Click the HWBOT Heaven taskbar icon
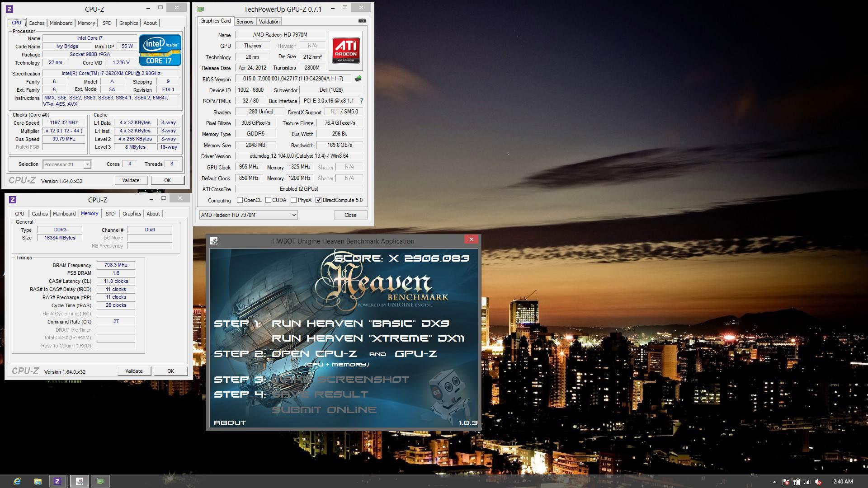 [x=80, y=481]
